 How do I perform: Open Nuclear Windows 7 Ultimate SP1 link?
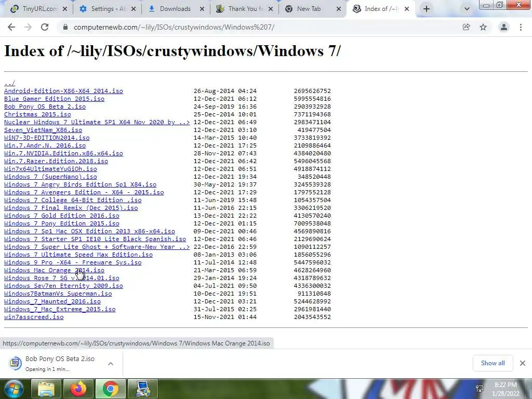[97, 122]
